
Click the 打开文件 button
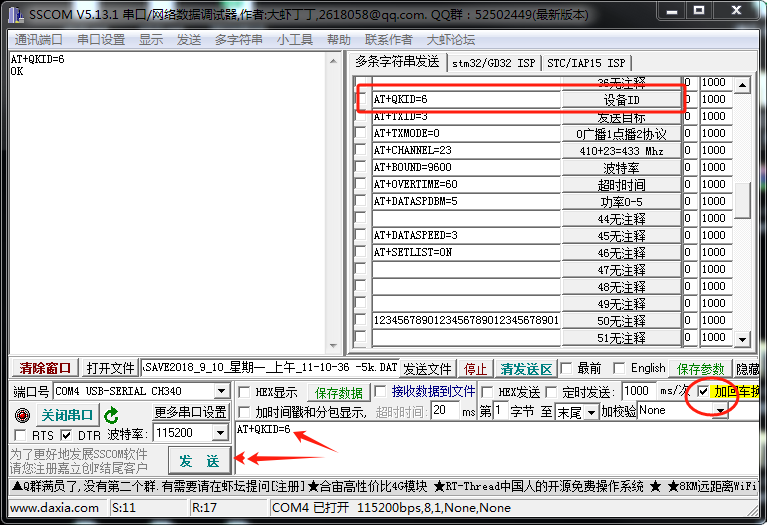[110, 368]
